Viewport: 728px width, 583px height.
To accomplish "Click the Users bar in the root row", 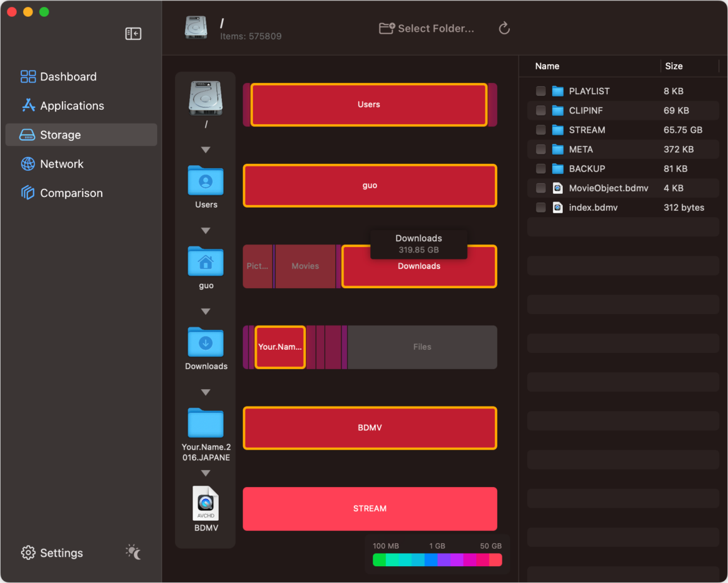I will 369,105.
